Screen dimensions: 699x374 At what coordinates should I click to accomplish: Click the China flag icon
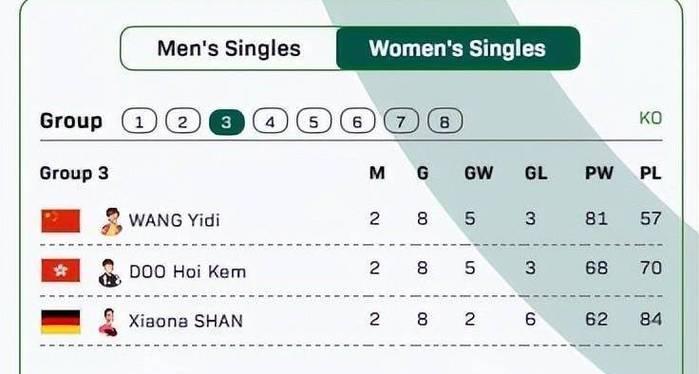pyautogui.click(x=61, y=221)
